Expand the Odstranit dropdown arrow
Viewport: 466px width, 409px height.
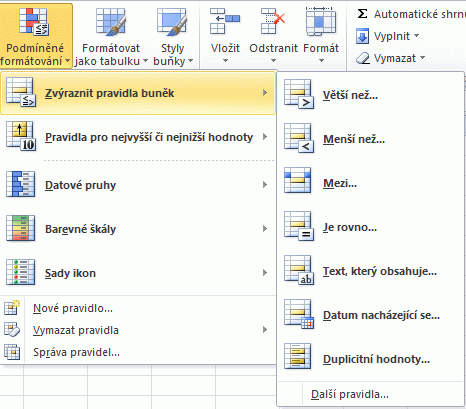click(273, 61)
